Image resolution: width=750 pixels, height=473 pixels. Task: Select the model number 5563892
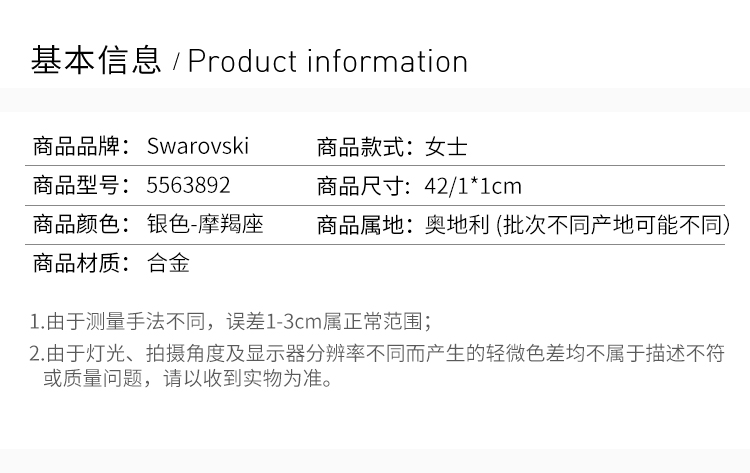coord(188,186)
